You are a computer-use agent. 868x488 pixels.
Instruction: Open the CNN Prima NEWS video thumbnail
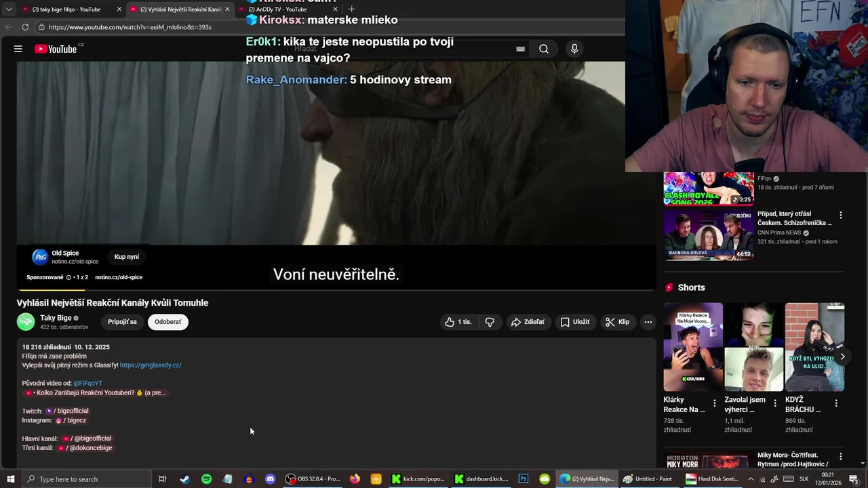[708, 235]
